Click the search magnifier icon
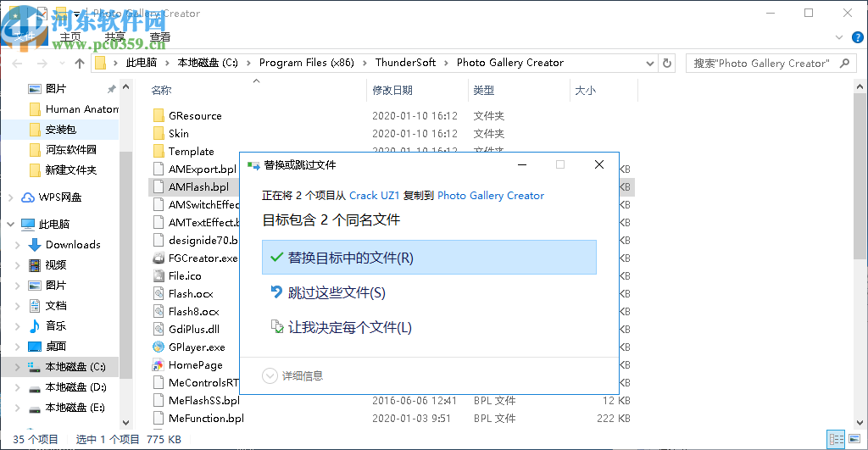Screen dimensions: 868x450 (x=844, y=63)
